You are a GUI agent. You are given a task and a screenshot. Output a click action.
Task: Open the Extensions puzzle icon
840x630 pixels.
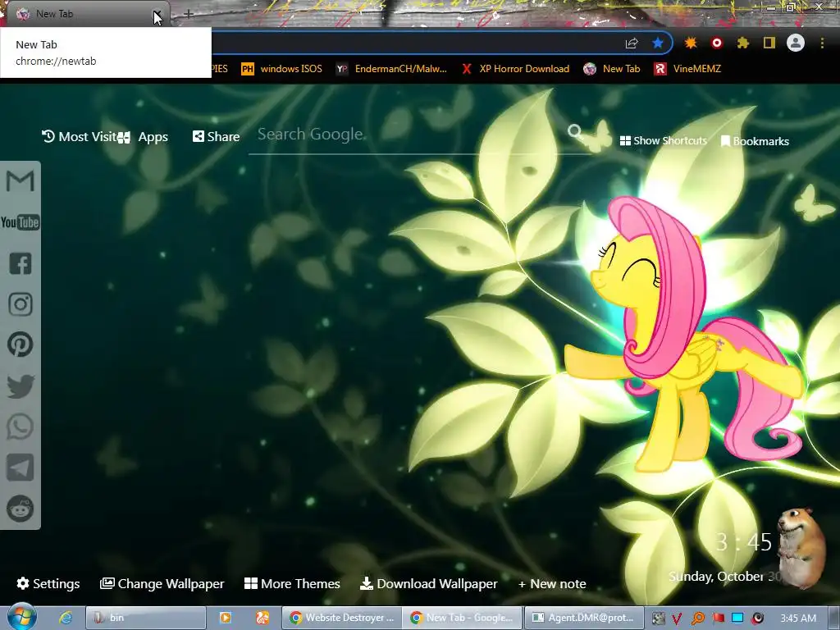point(742,43)
